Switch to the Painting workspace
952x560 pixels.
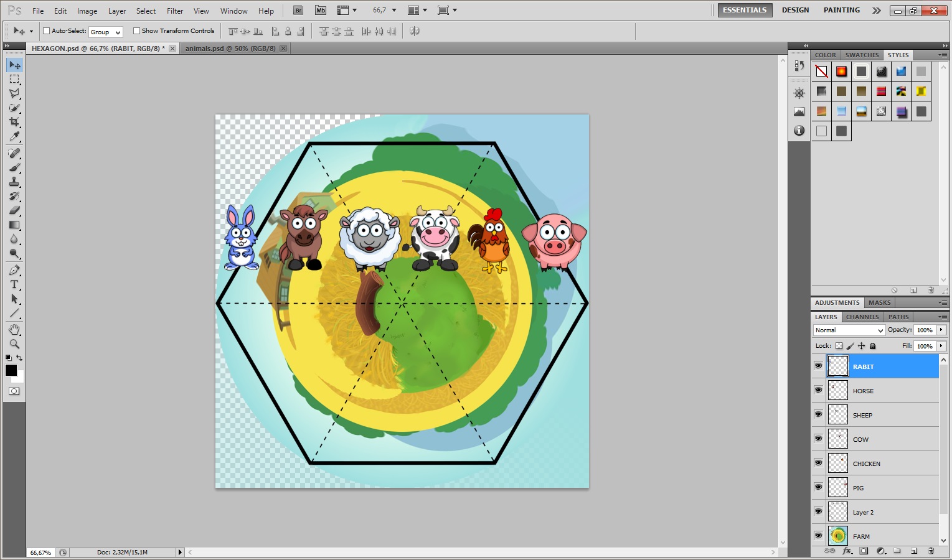pos(842,11)
